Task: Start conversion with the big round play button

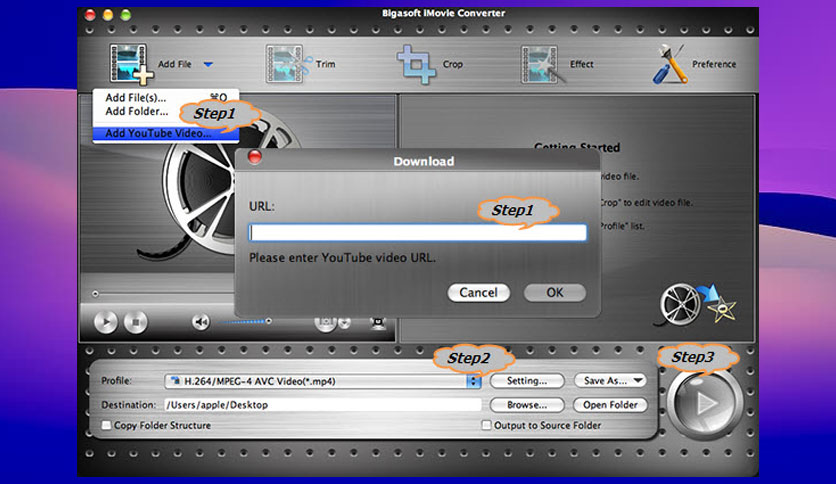Action: (705, 404)
